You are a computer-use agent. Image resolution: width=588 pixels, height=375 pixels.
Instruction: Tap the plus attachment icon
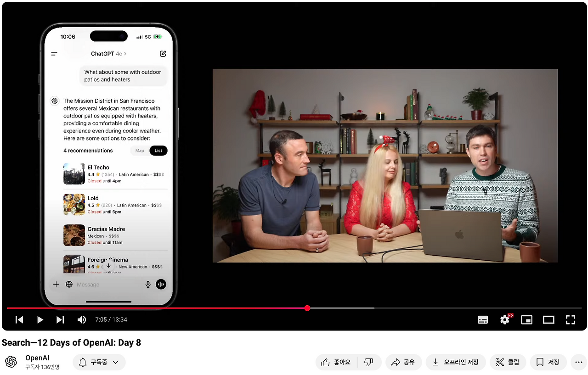[56, 285]
